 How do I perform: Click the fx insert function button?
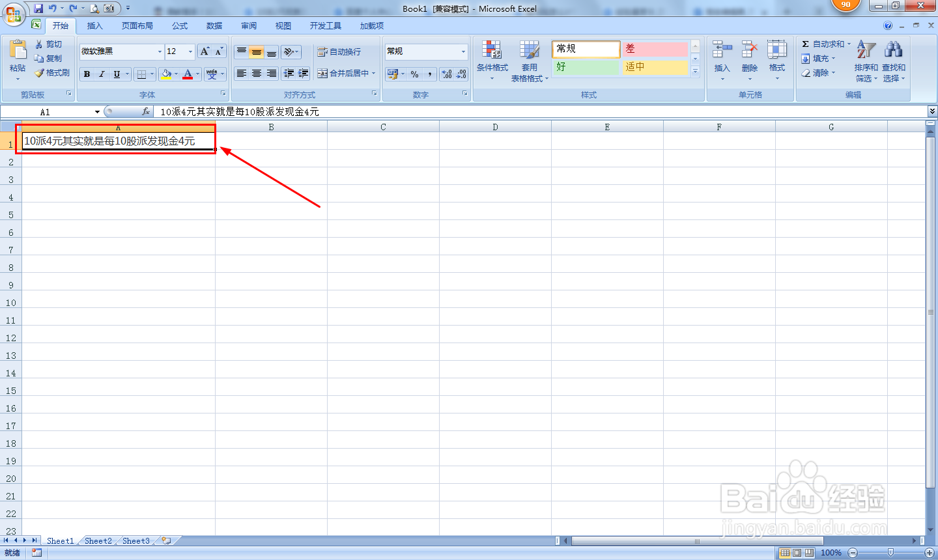tap(146, 112)
